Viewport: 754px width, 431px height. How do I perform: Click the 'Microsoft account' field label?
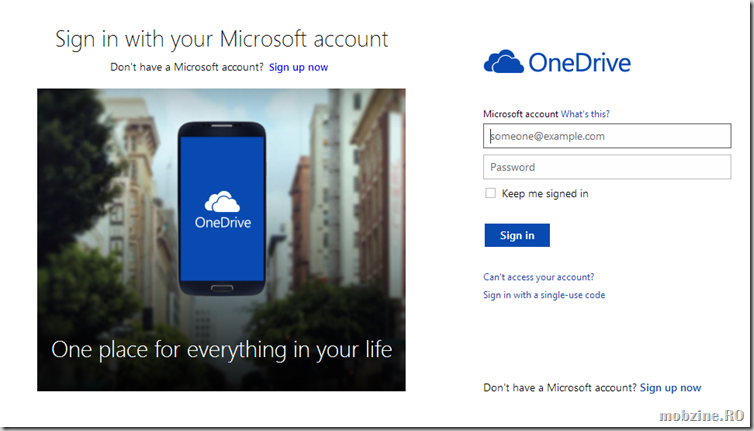click(521, 114)
